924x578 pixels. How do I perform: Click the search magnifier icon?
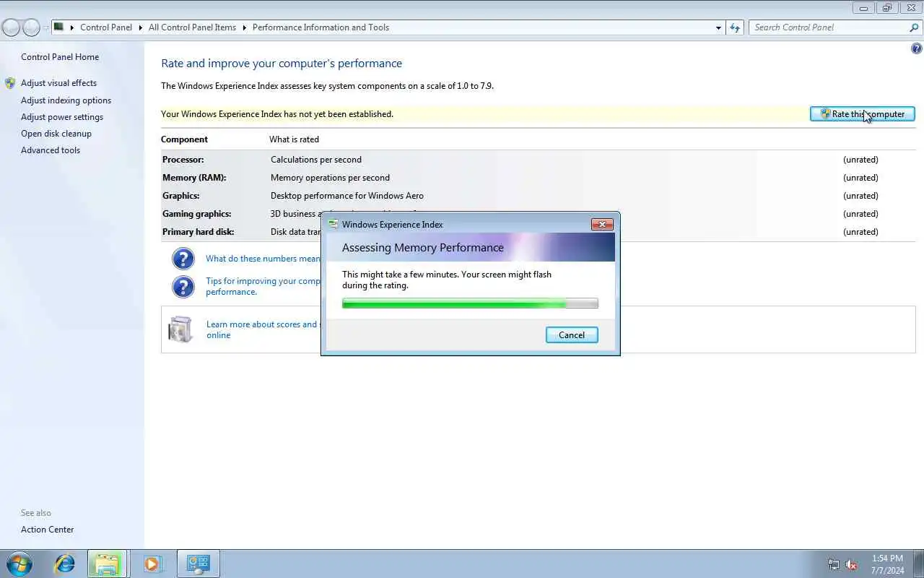[914, 27]
